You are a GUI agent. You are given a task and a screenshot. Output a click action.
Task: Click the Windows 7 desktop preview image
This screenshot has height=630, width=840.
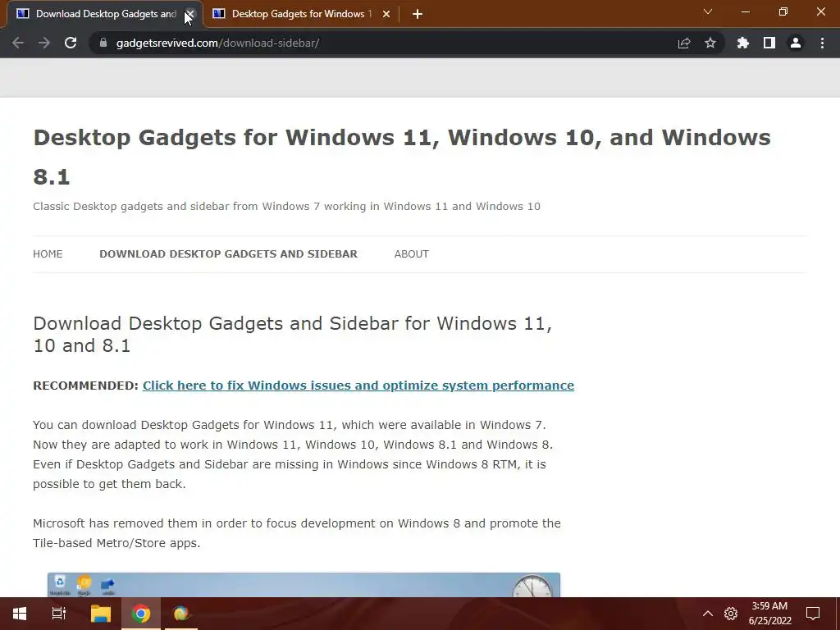click(304, 585)
